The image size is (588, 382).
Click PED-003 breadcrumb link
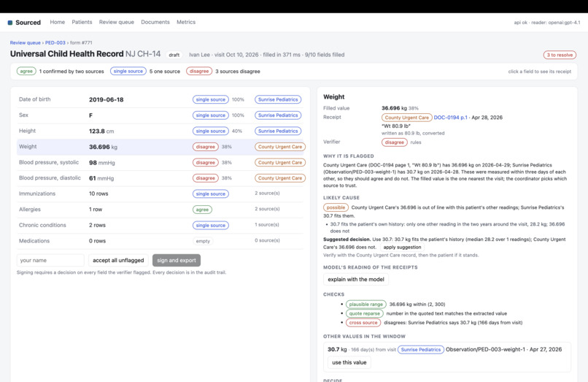click(x=55, y=43)
